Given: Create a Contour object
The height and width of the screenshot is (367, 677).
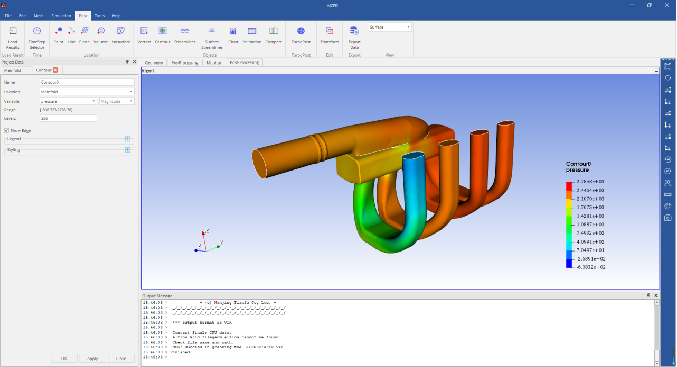Looking at the screenshot, I should point(162,35).
